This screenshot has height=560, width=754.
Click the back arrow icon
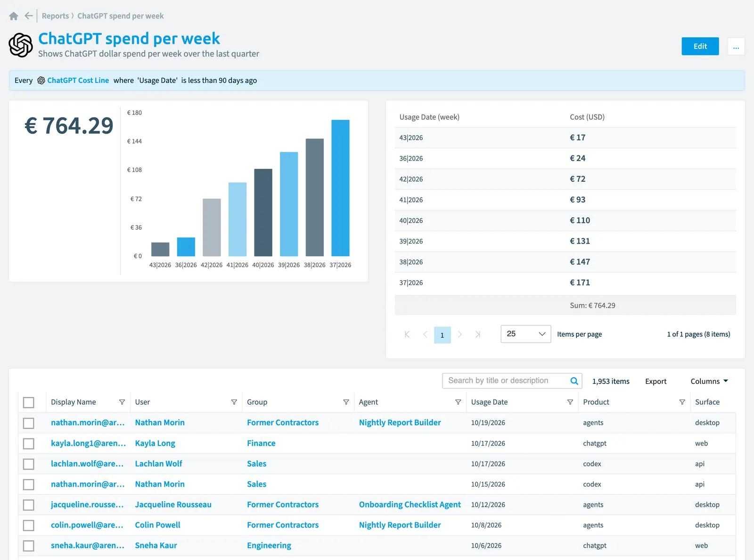coord(29,16)
